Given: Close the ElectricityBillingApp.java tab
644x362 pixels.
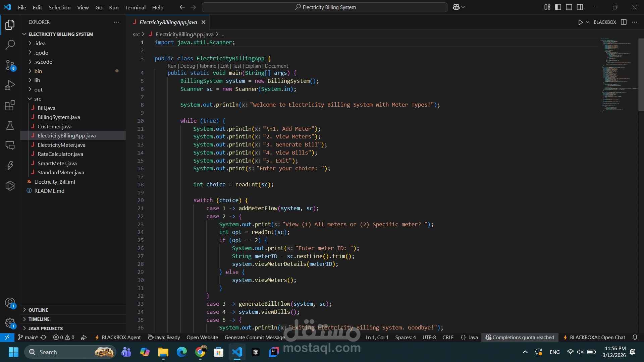Looking at the screenshot, I should (203, 22).
